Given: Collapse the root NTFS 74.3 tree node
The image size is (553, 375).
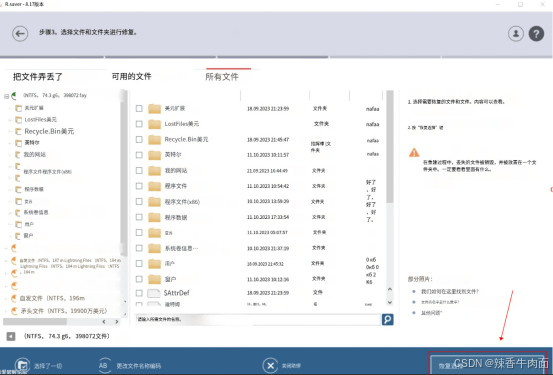Looking at the screenshot, I should (x=7, y=96).
